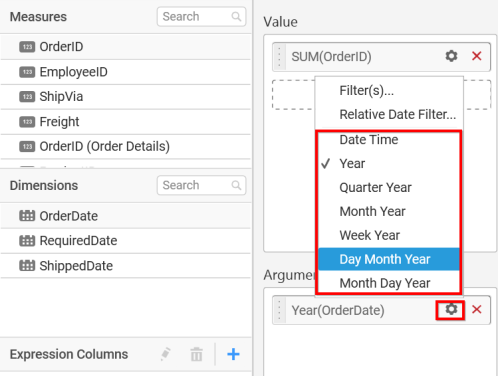Screen dimensions: 498x376
Task: Click the edit expression column pencil icon
Action: pos(166,354)
